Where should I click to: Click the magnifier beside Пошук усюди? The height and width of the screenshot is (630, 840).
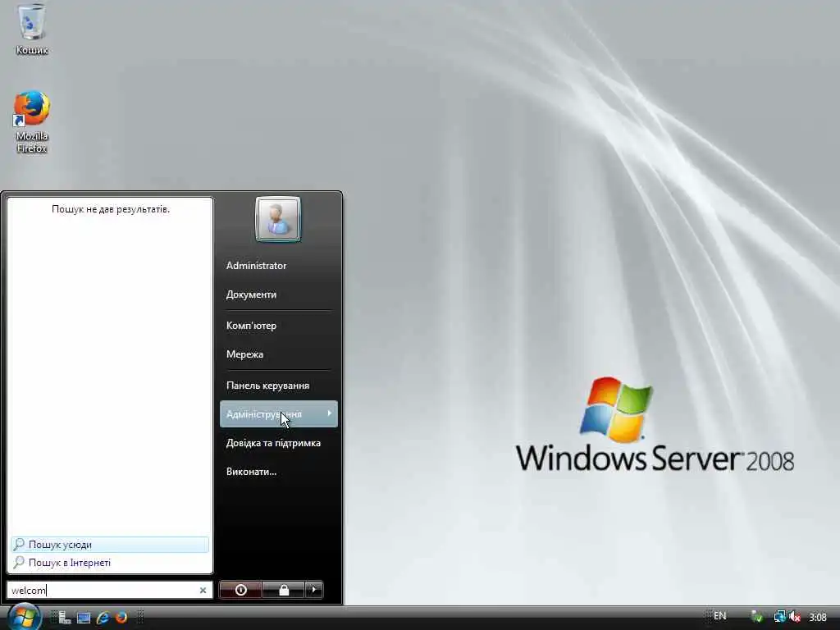[19, 545]
